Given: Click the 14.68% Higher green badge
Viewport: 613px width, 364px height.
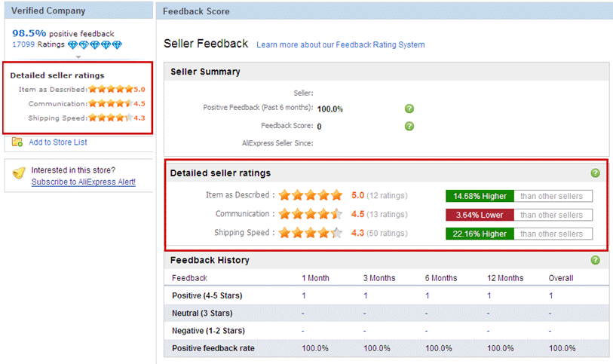Looking at the screenshot, I should 480,196.
